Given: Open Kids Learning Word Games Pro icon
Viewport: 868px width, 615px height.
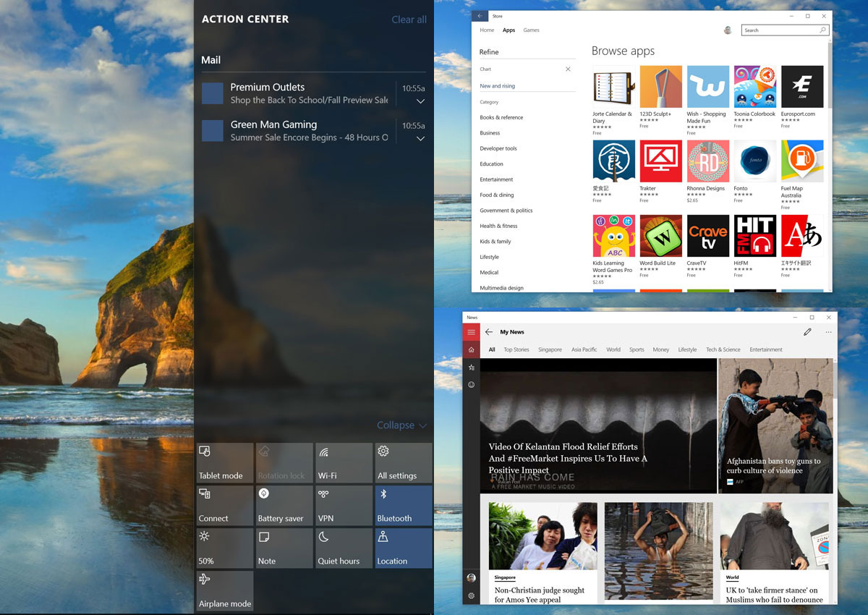Looking at the screenshot, I should coord(614,236).
